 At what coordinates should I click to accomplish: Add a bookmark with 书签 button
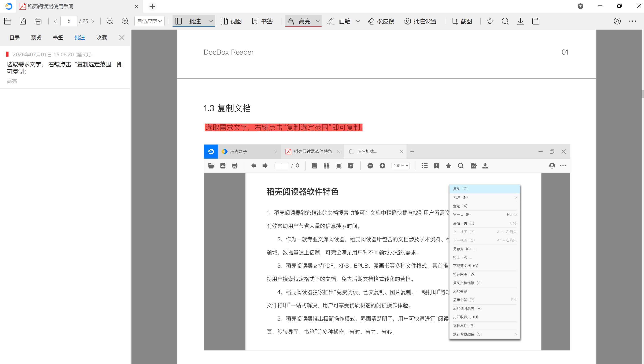pos(262,21)
